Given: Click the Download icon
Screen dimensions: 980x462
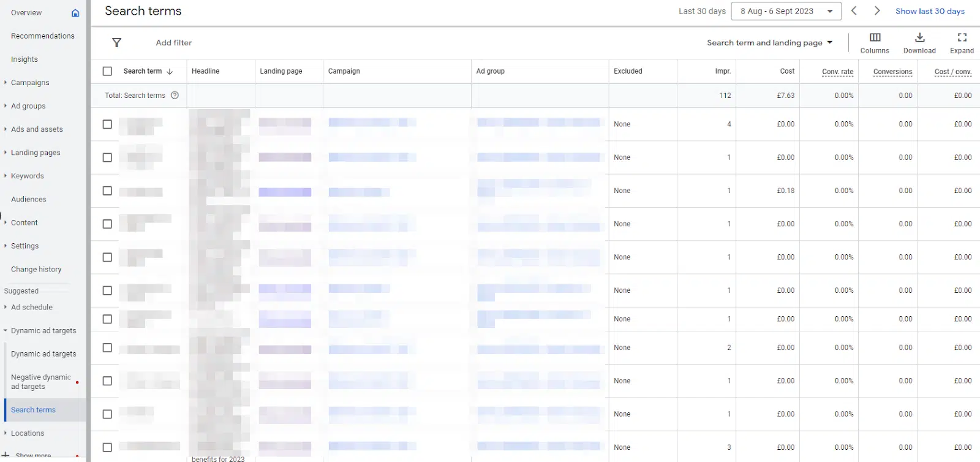Looking at the screenshot, I should pos(919,37).
